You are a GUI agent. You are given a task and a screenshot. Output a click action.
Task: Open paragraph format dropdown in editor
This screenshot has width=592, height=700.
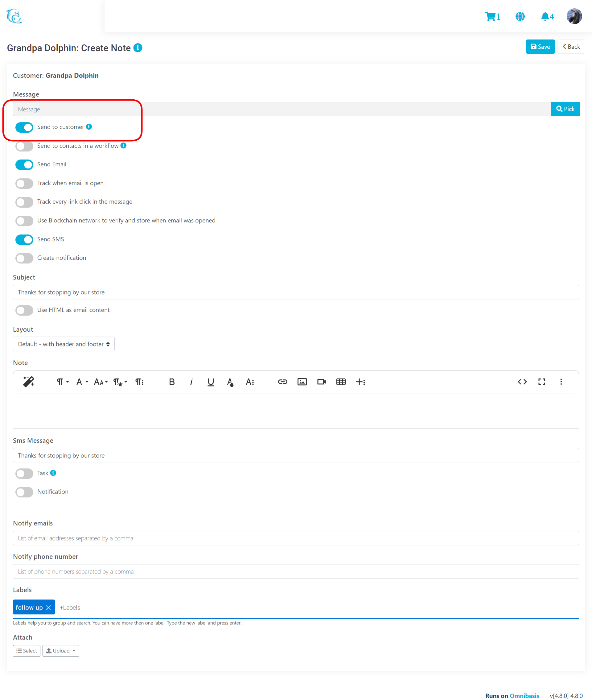pyautogui.click(x=62, y=382)
